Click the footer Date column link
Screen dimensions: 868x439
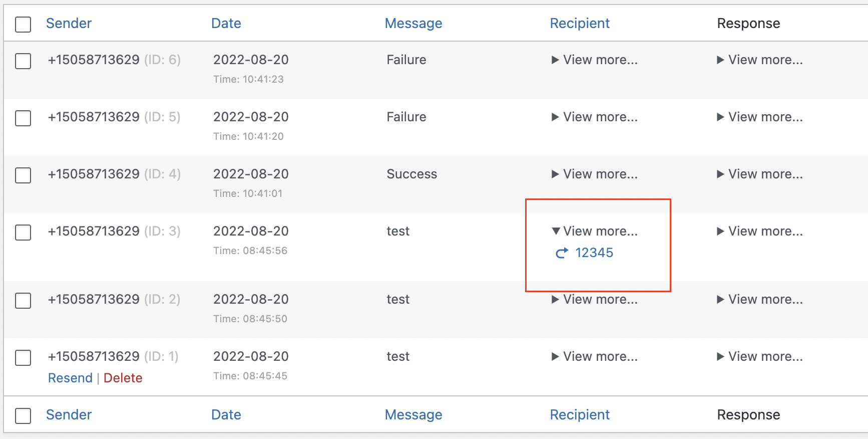point(226,414)
